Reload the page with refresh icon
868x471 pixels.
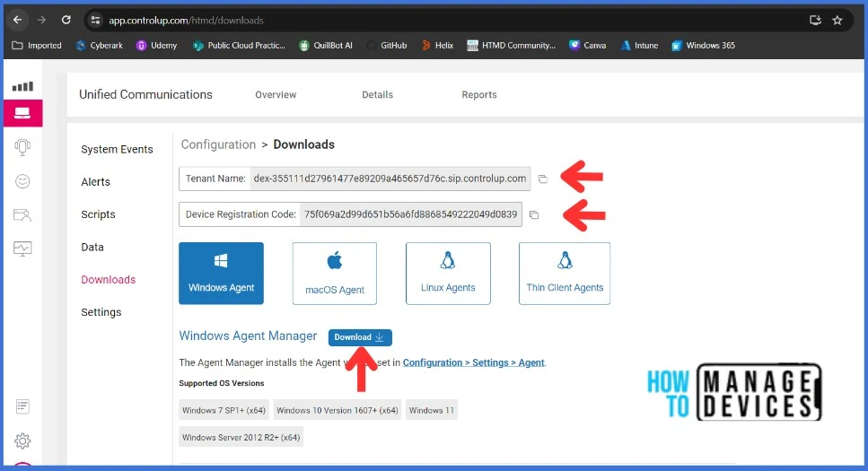66,20
